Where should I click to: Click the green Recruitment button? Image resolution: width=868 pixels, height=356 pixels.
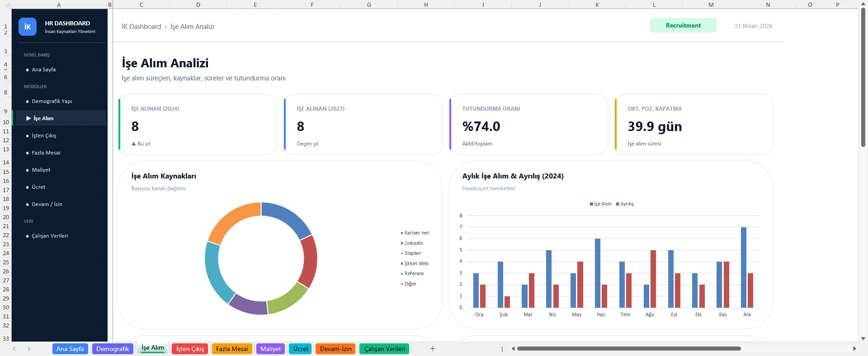pyautogui.click(x=683, y=25)
